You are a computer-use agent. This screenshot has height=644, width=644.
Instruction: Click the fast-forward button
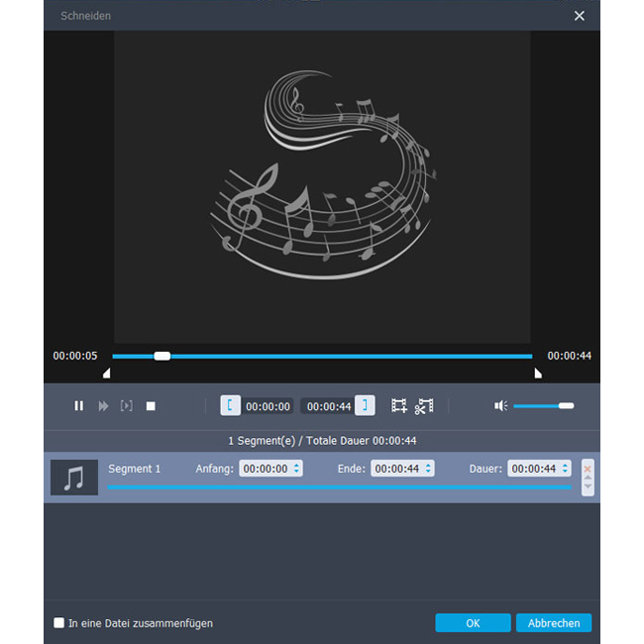103,405
